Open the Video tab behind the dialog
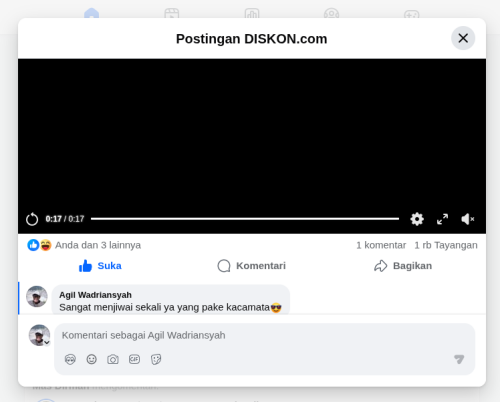The image size is (500, 402). (x=172, y=13)
